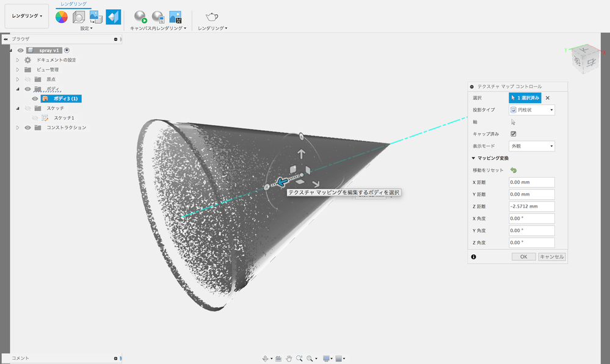Screen dimensions: 610x364
Task: Activate spray v1 radio button
Action: (67, 50)
